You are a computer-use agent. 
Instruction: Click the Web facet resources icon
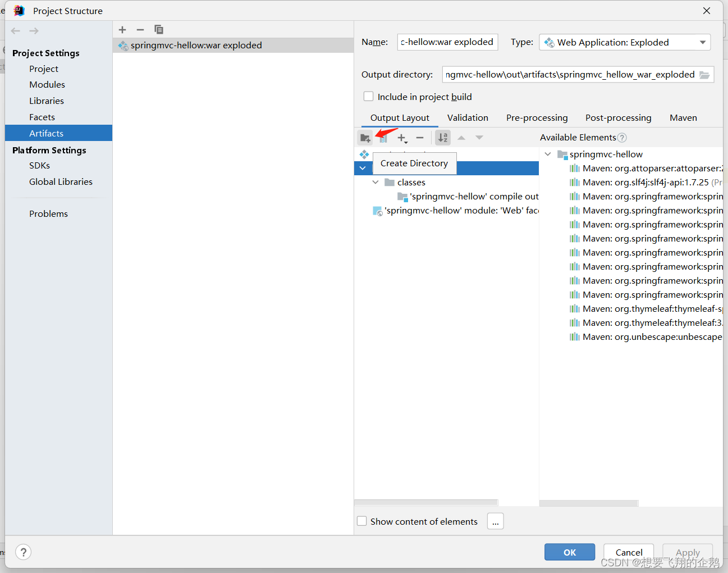tap(378, 211)
